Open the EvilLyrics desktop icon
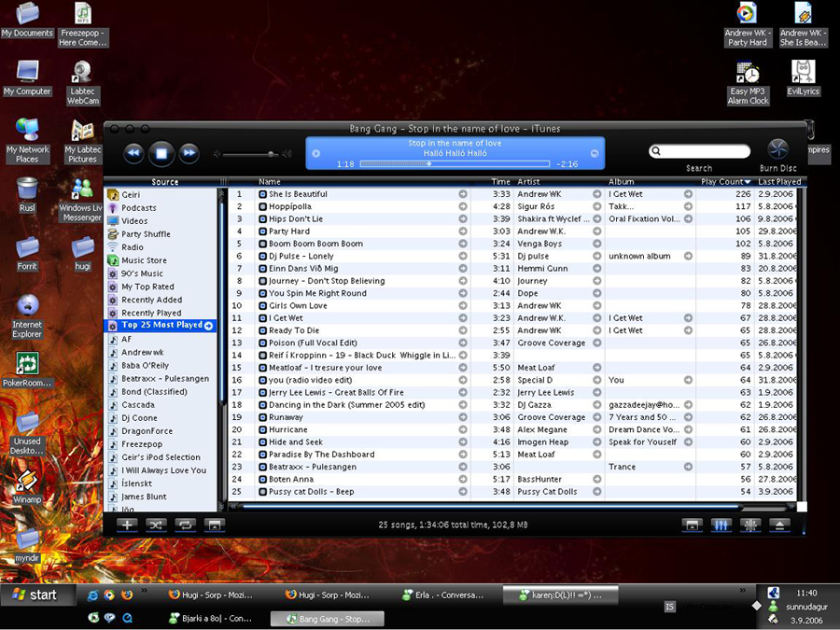 803,77
